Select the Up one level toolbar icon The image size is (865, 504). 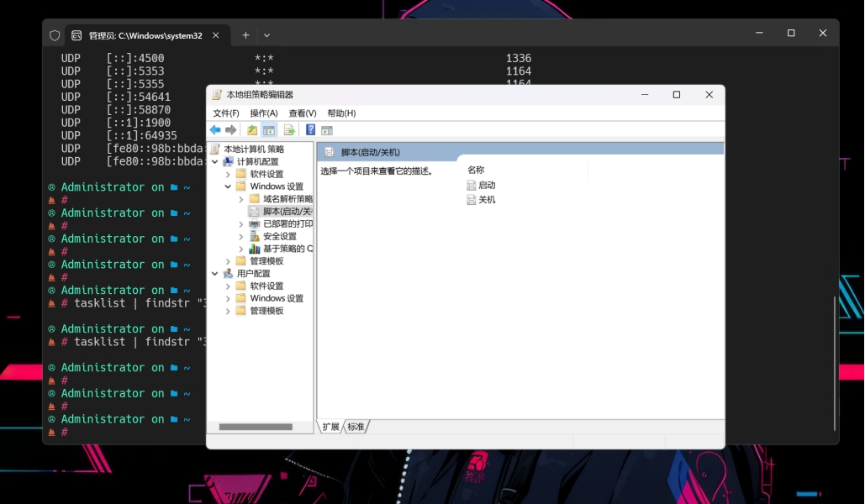(x=251, y=129)
